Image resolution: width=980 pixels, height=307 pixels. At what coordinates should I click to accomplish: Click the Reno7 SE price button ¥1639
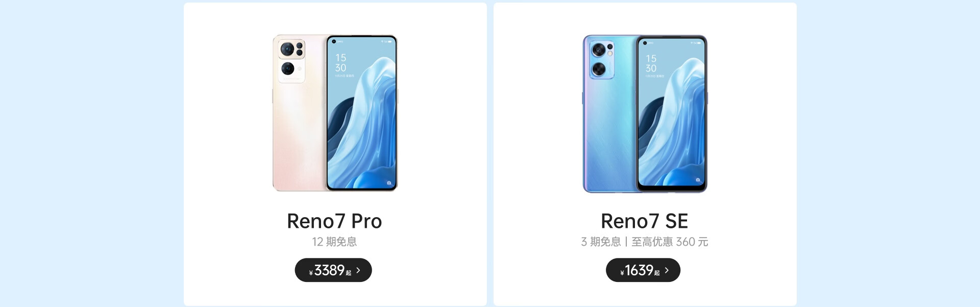pos(643,270)
